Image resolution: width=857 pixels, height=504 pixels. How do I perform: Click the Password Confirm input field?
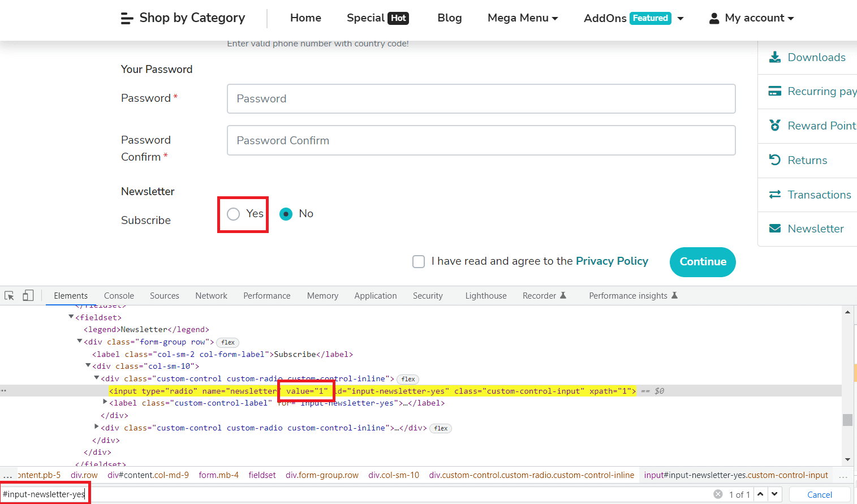coord(481,140)
